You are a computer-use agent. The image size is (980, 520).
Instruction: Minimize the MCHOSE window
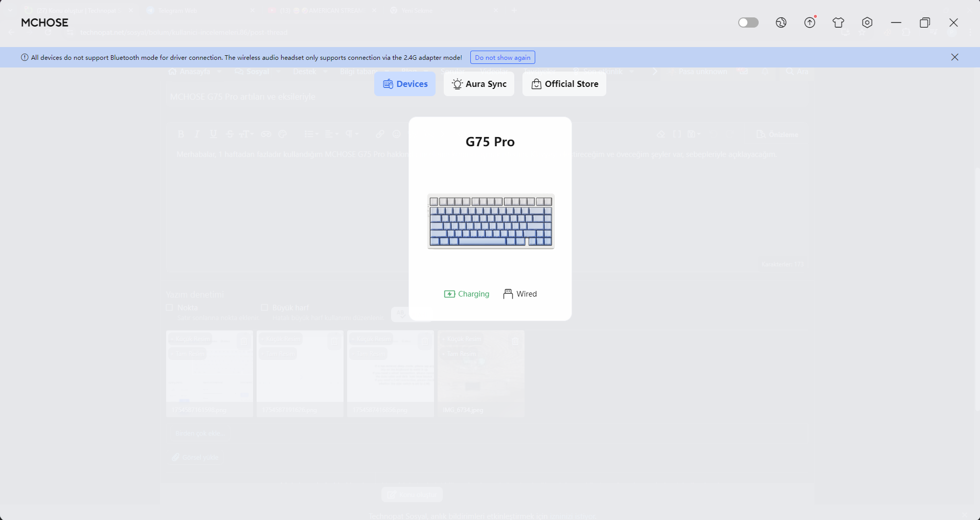coord(896,22)
